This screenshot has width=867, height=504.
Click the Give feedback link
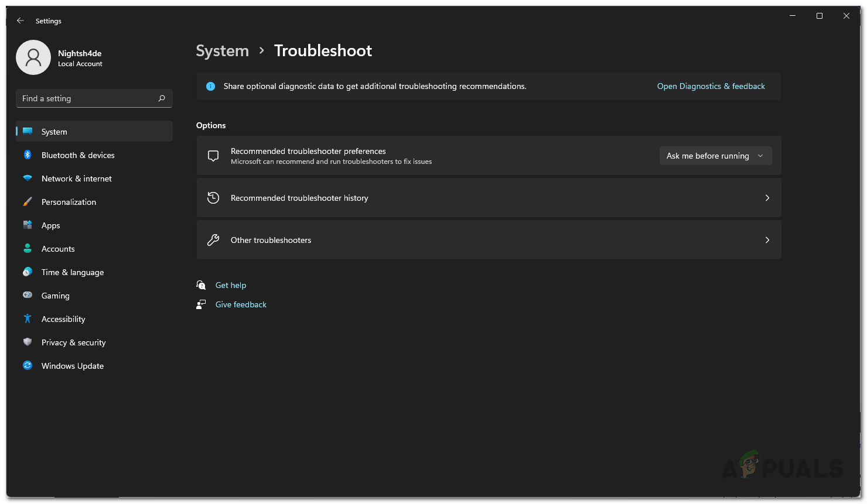(241, 304)
